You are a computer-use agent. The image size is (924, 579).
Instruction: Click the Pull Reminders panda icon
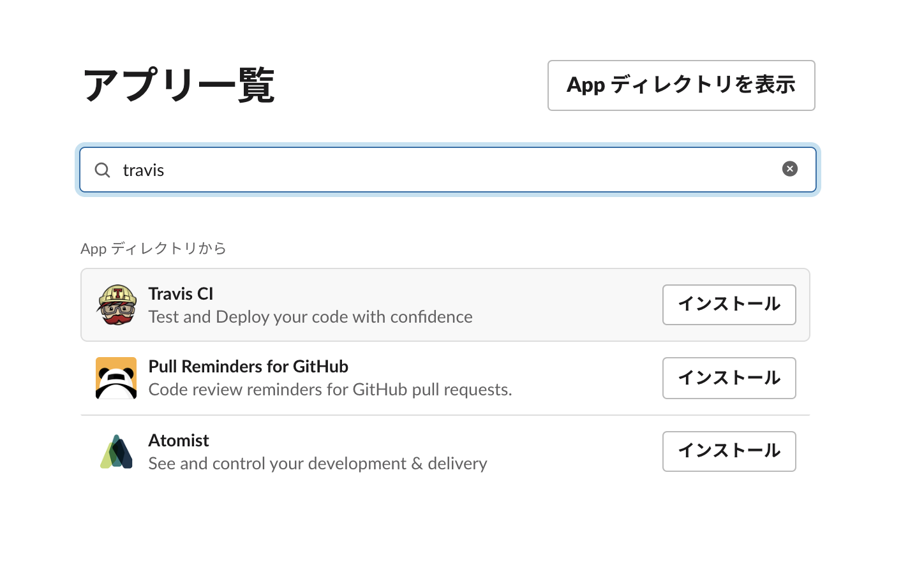coord(116,377)
